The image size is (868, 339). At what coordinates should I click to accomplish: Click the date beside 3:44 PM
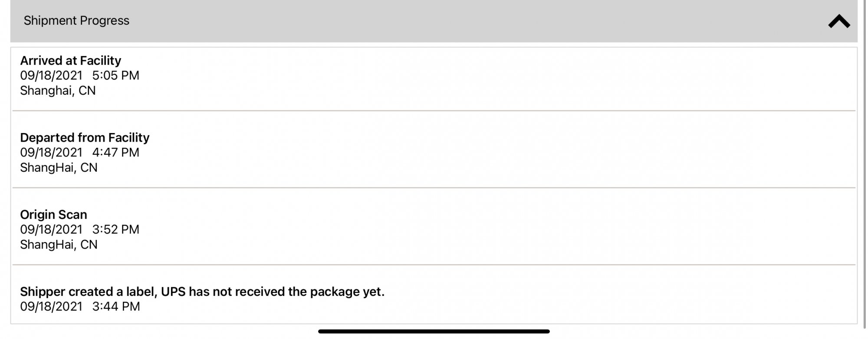click(51, 306)
